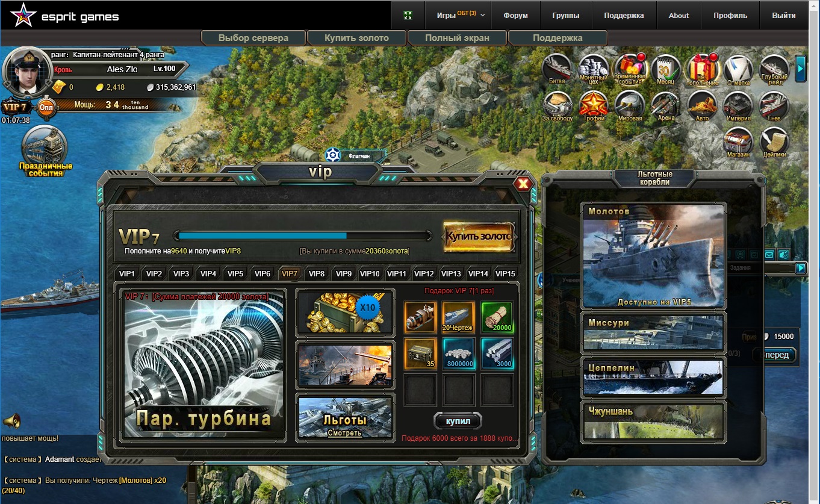
Task: Toggle the sound speaker icon
Action: 12,420
